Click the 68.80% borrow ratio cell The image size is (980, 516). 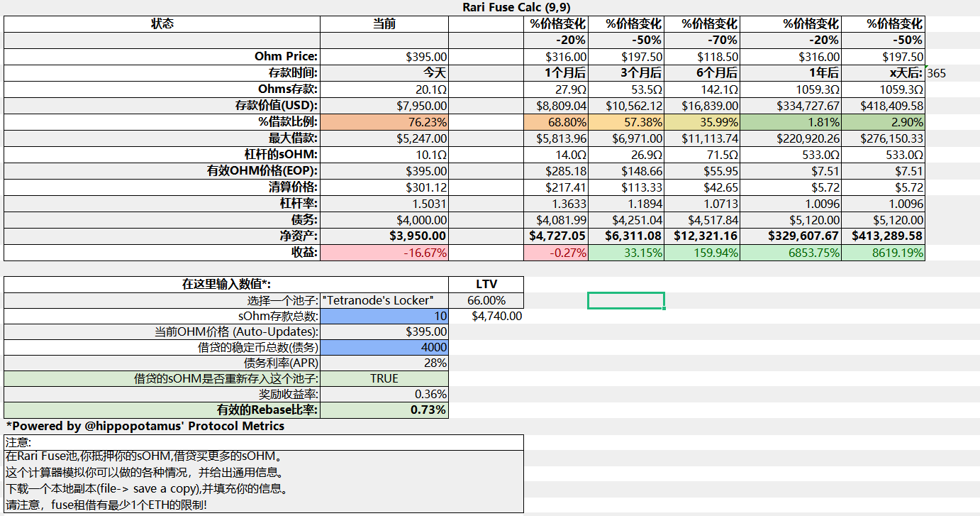[x=555, y=122]
